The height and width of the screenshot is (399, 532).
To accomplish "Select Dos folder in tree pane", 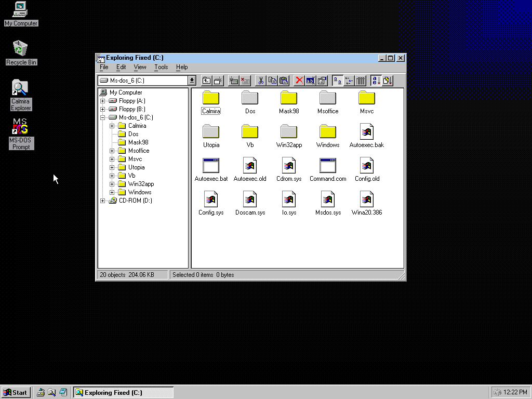I will click(134, 134).
